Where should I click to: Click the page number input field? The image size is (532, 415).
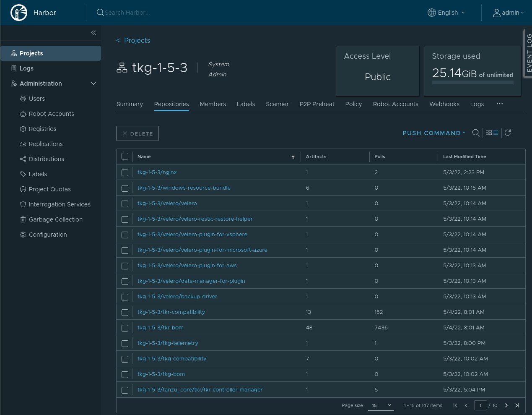tap(480, 405)
